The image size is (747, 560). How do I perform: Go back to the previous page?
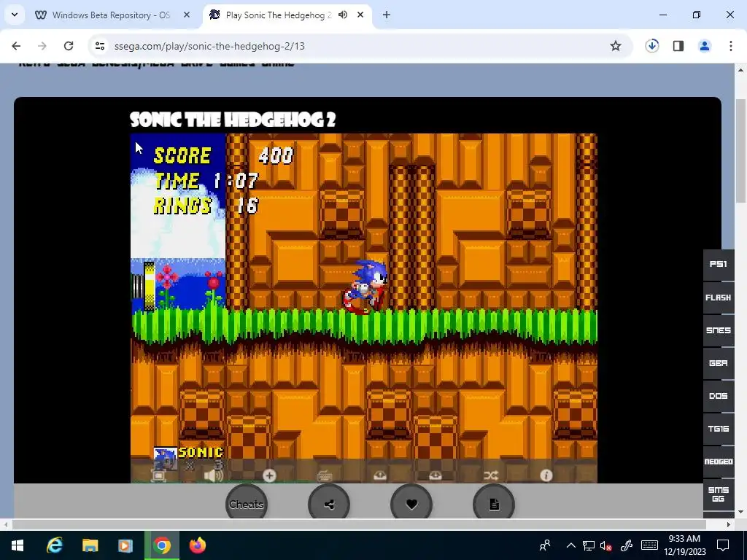coord(16,46)
